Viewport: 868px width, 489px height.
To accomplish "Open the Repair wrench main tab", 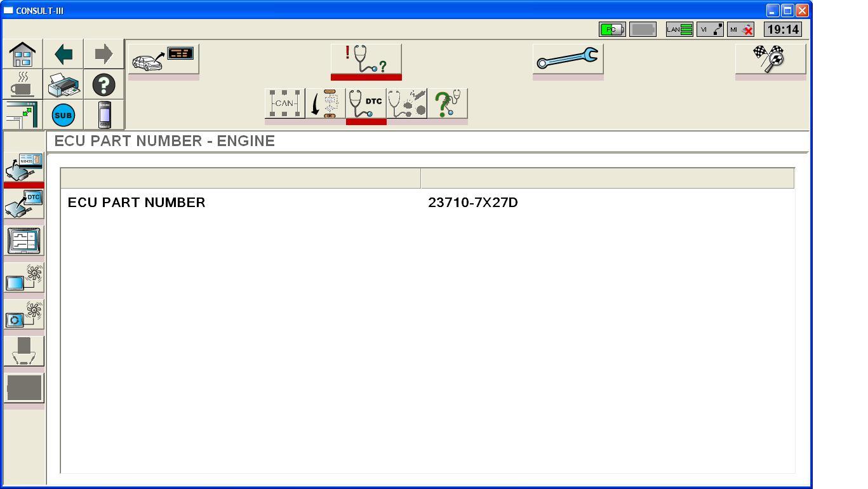I will tap(568, 60).
